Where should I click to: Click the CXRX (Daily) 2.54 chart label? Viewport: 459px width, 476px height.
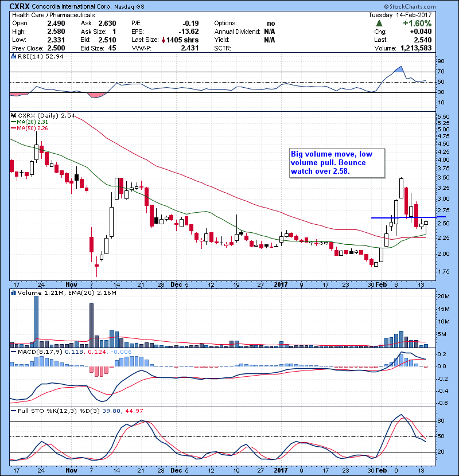click(46, 115)
